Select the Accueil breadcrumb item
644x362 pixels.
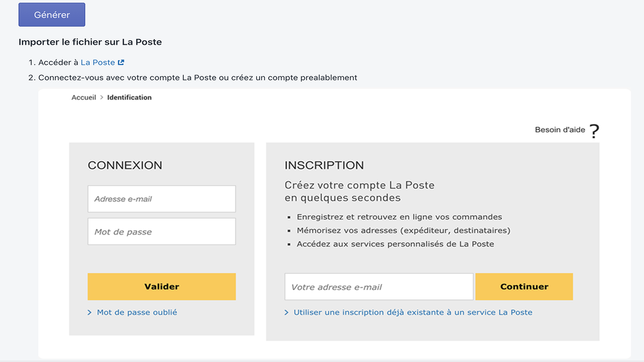[x=84, y=97]
